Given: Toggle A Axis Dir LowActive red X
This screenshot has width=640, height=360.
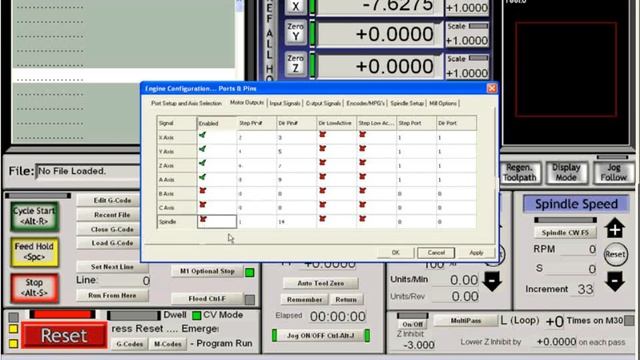Looking at the screenshot, I should tap(322, 177).
